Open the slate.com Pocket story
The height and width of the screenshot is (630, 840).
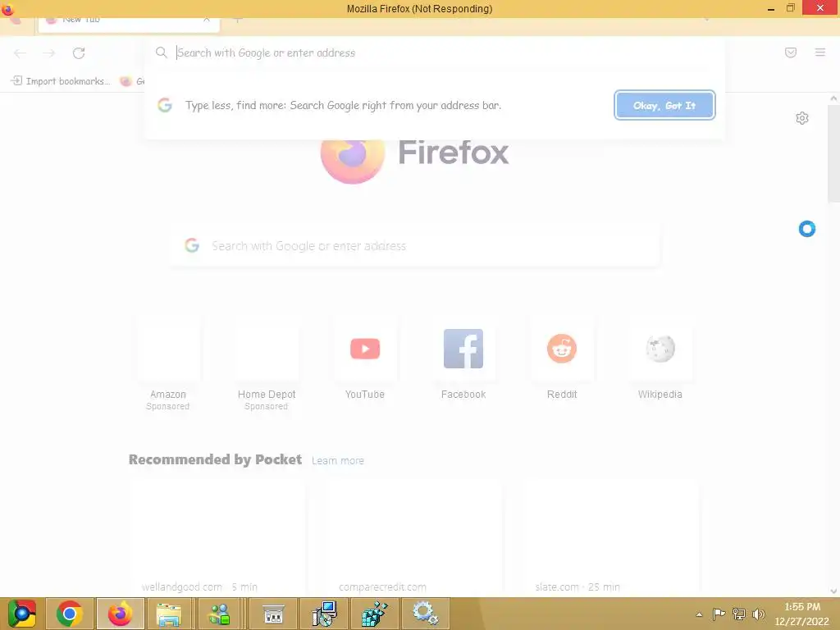tap(610, 538)
